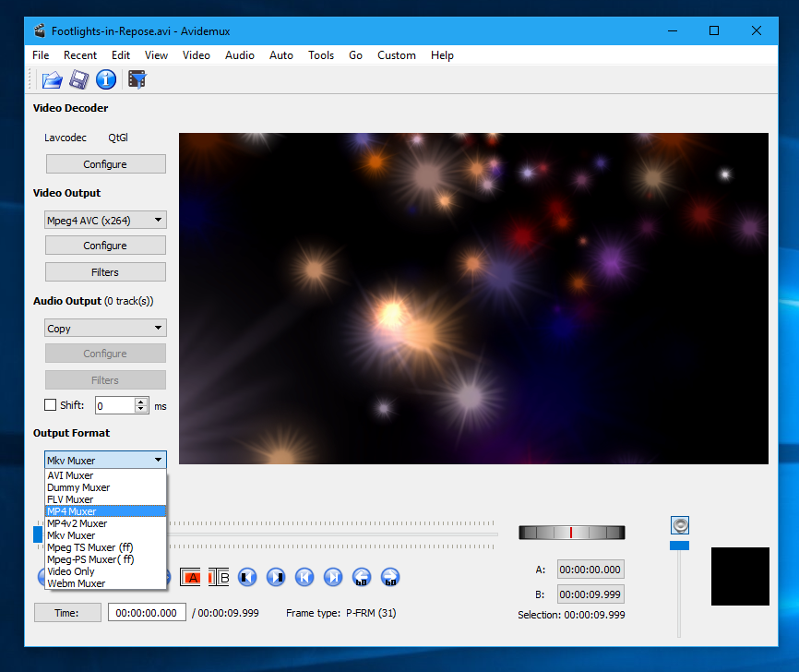
Task: Click the volume slider handle
Action: [680, 546]
